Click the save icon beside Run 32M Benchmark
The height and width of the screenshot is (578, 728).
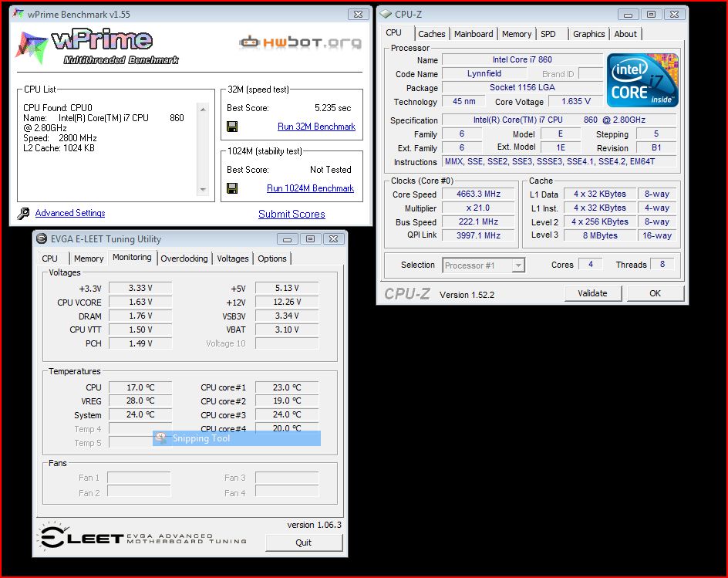tap(232, 127)
